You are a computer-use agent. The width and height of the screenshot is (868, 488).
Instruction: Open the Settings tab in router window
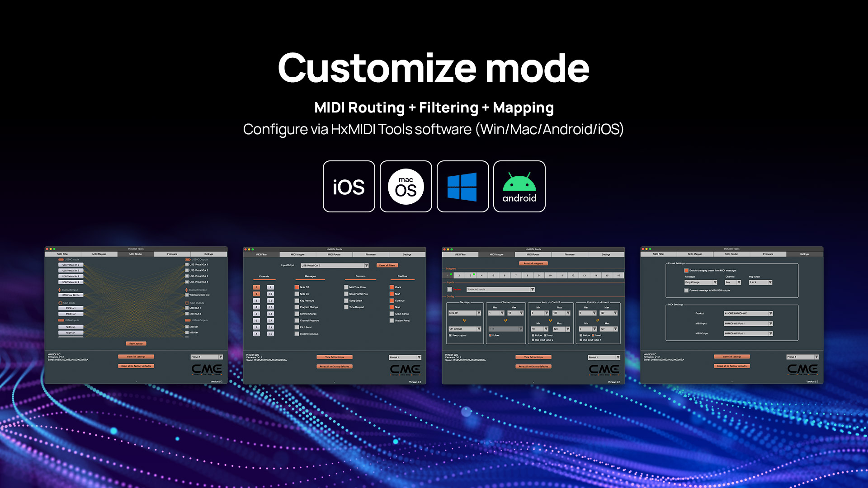pos(208,254)
